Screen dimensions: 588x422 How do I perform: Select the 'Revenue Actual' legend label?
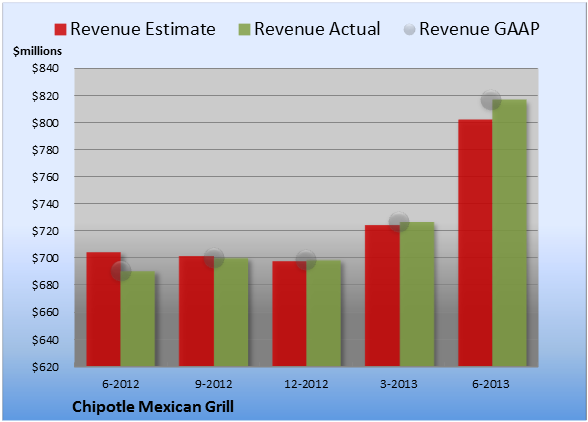point(317,29)
